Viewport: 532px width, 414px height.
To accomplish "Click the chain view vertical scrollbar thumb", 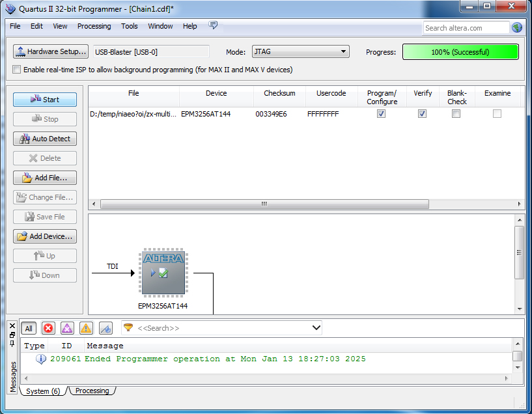I will 519,253.
